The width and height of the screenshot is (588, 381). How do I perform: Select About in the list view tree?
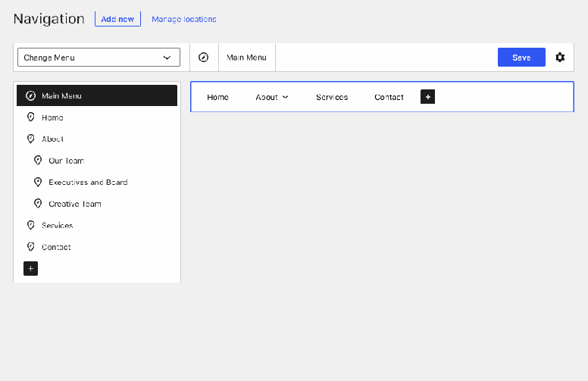coord(53,139)
